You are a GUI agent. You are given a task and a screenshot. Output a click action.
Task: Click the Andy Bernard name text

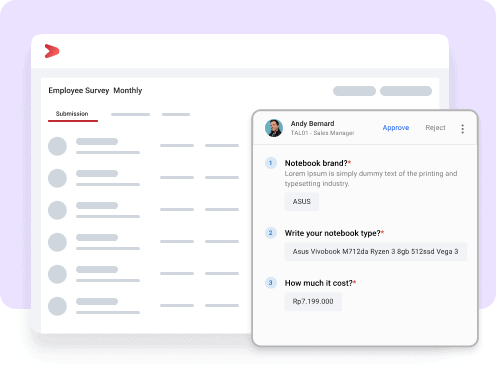[312, 124]
